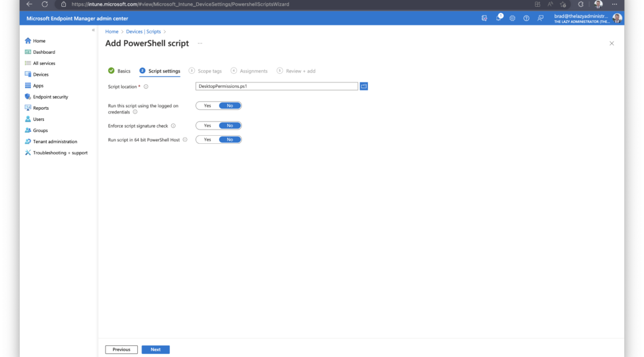Image resolution: width=644 pixels, height=357 pixels.
Task: Set 64 bit PowerShell Host to No
Action: coord(230,139)
